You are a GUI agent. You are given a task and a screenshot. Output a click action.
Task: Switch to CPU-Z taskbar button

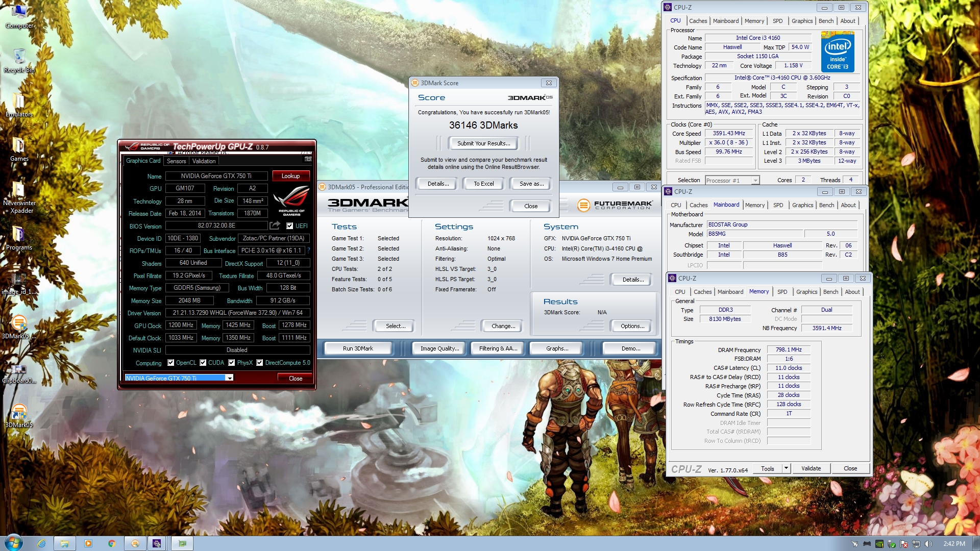click(x=157, y=543)
